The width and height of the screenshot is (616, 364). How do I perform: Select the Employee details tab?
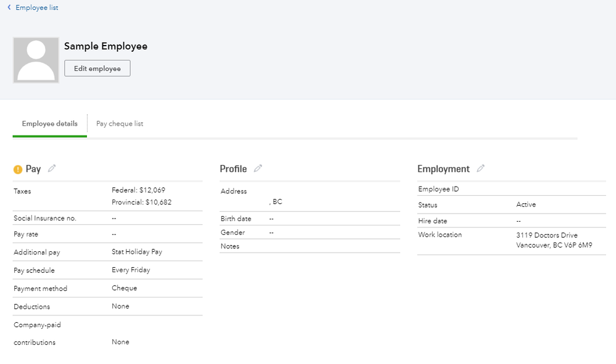[49, 124]
